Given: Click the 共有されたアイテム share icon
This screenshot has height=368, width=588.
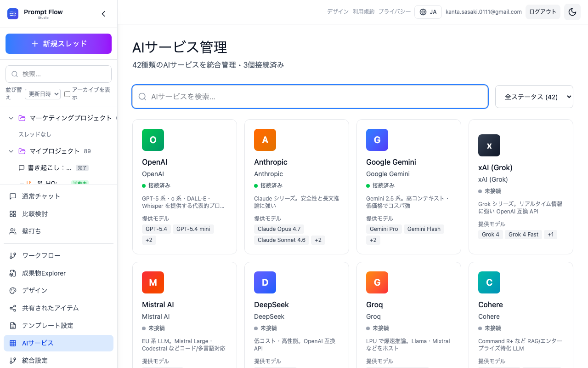Looking at the screenshot, I should [x=13, y=308].
